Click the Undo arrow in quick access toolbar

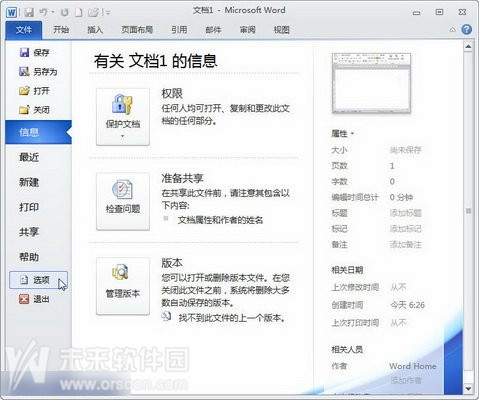(x=44, y=13)
